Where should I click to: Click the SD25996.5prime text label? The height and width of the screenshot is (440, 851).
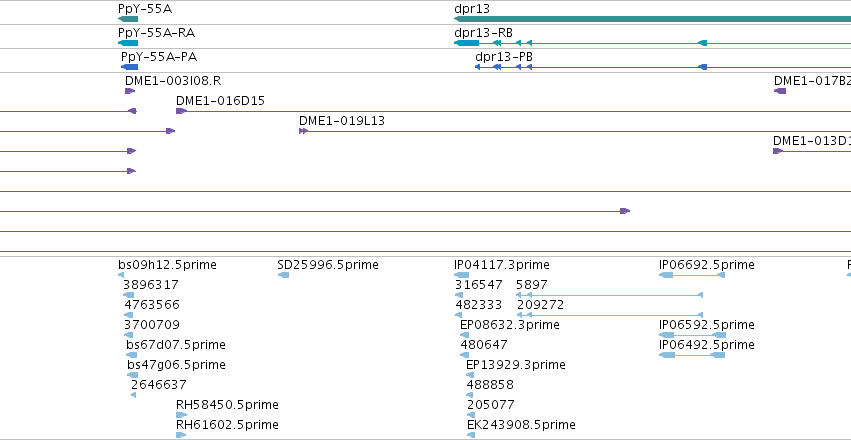click(x=328, y=265)
